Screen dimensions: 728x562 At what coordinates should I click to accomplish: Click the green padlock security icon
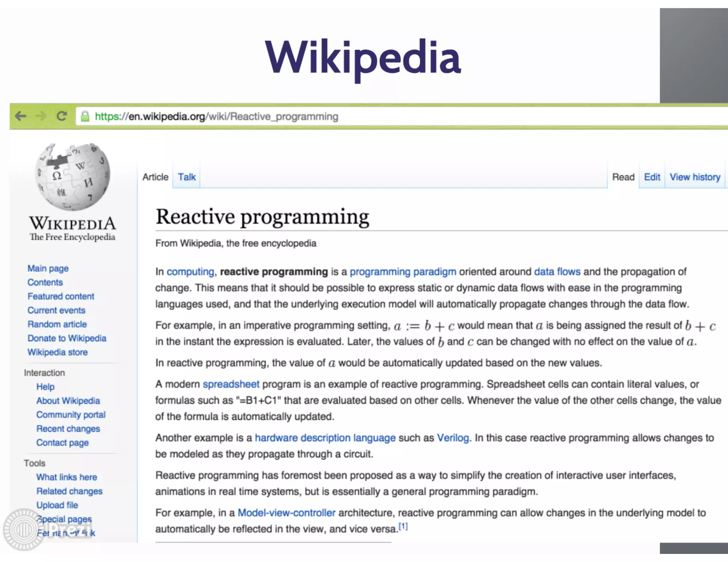[x=85, y=117]
